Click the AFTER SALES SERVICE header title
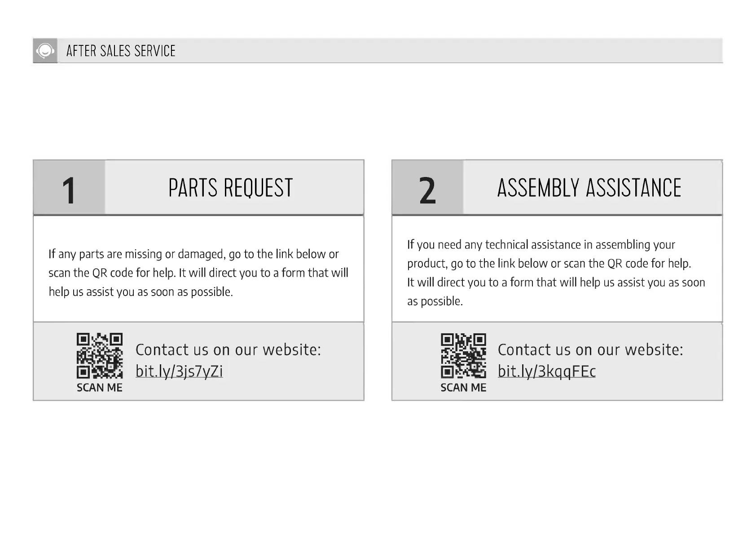The height and width of the screenshot is (535, 756). pyautogui.click(x=121, y=51)
